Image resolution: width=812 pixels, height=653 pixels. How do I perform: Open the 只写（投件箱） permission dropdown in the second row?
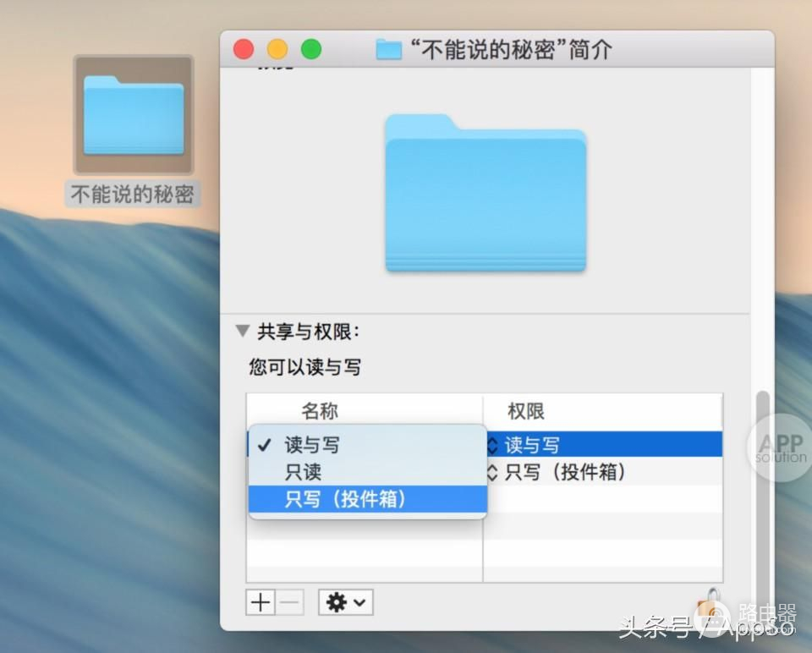(603, 472)
